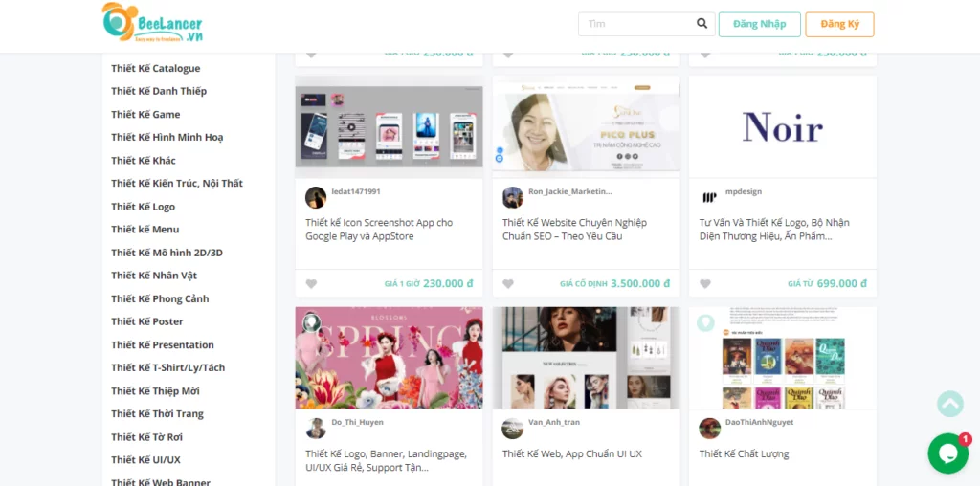Select Thiết Kế Tờ Rơi category
The image size is (980, 486).
coord(146,436)
